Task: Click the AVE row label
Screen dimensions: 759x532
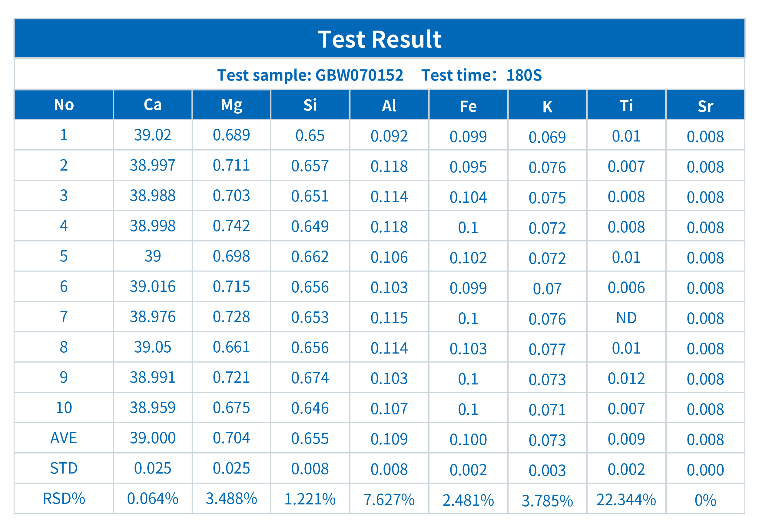Action: (x=64, y=438)
